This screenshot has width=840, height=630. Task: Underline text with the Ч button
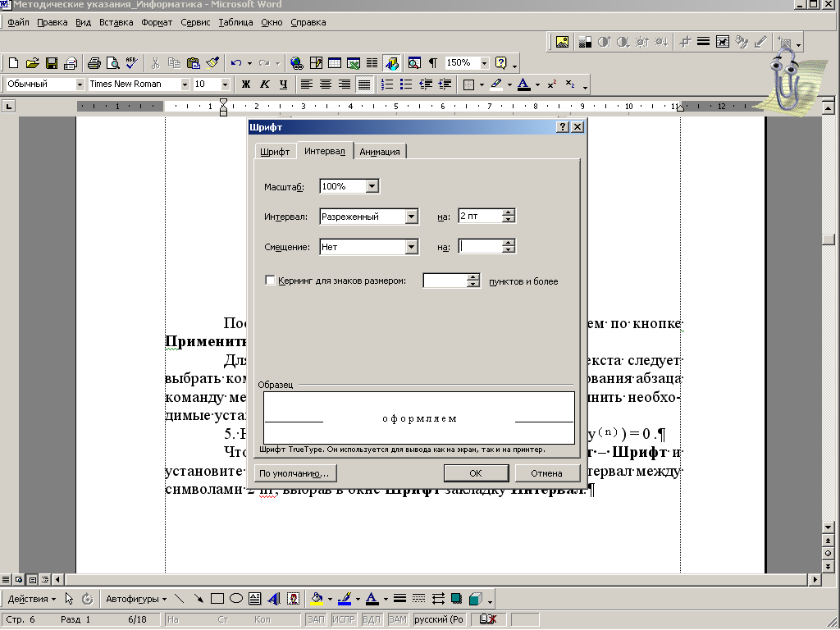(283, 84)
